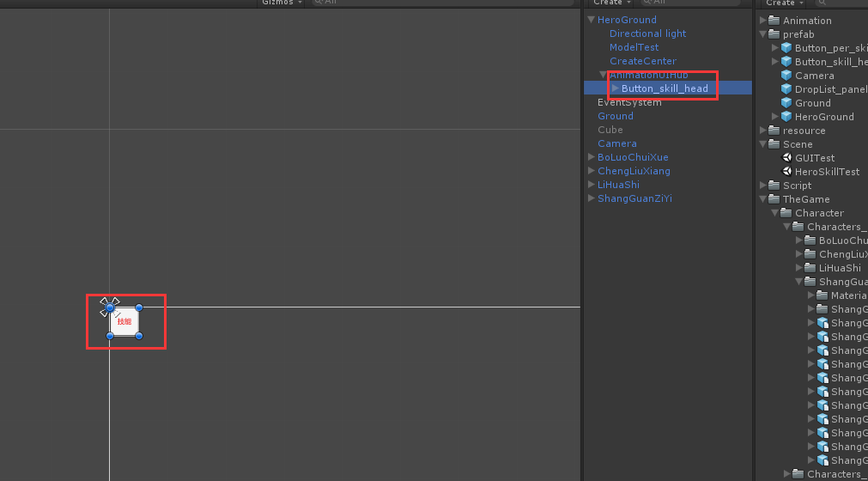The height and width of the screenshot is (481, 868).
Task: Click the white skill button in Scene view
Action: pos(124,321)
